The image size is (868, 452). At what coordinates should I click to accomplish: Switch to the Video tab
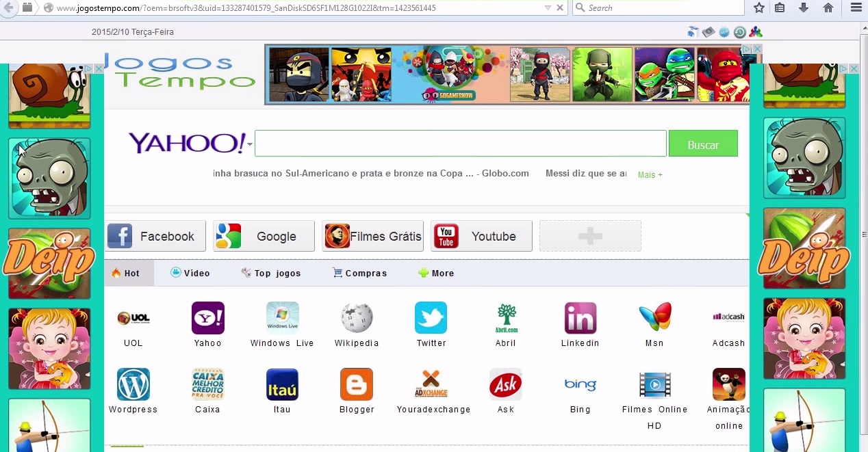tap(190, 273)
